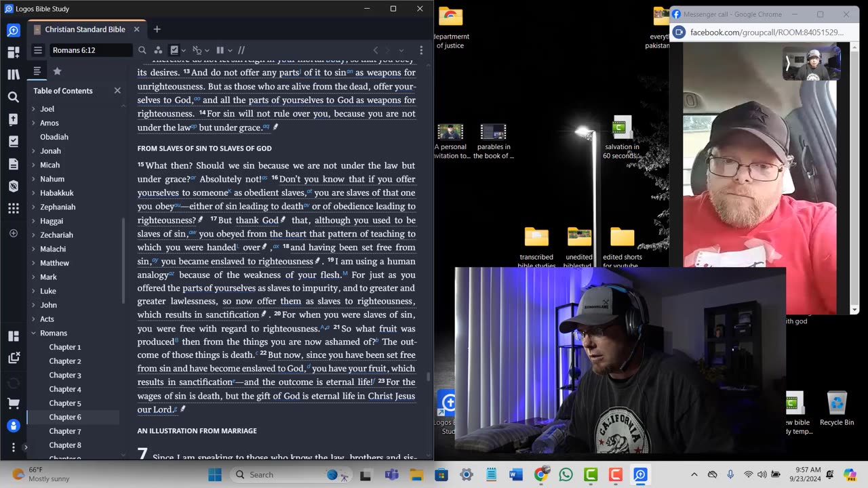This screenshot has height=488, width=868.
Task: Open the sidebar's three-dot more menu
Action: 14,447
